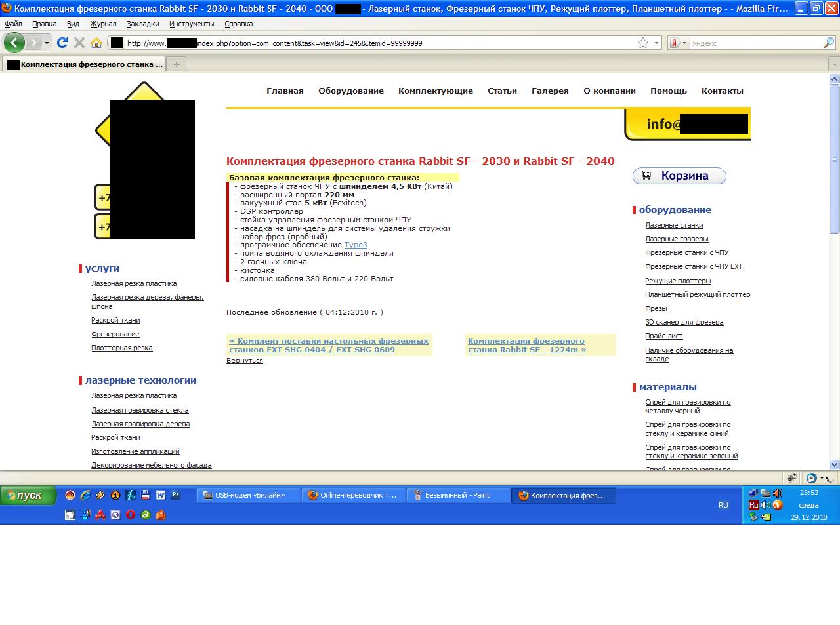Open the Закладки menu
Viewport: 840px width, 625px height.
[x=142, y=24]
